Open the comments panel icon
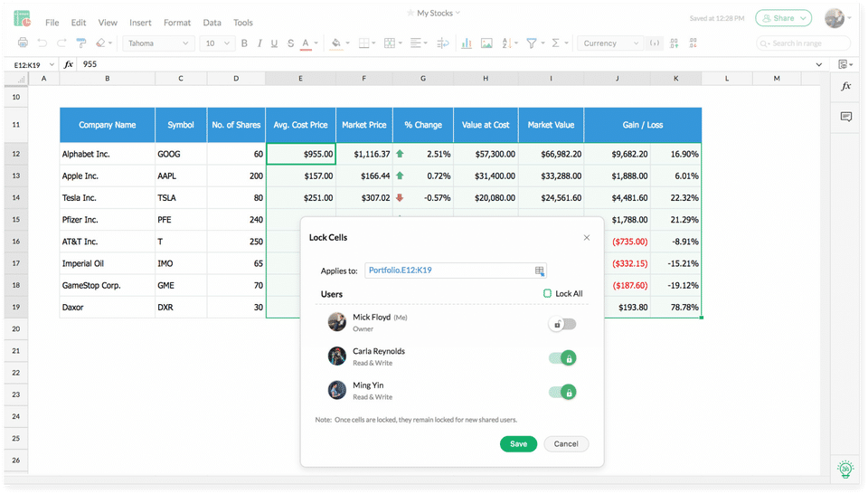Screen dimensions: 868x494 click(x=846, y=117)
